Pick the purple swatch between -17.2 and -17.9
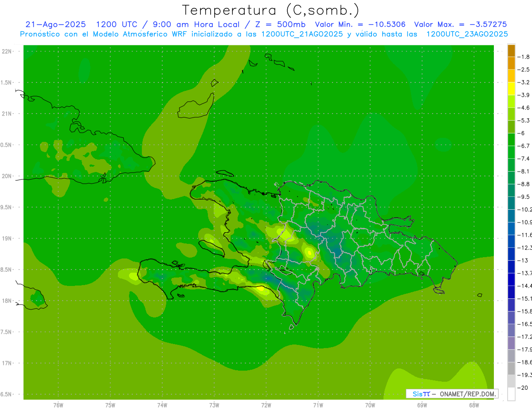Image resolution: width=532 pixels, height=411 pixels. click(x=511, y=343)
